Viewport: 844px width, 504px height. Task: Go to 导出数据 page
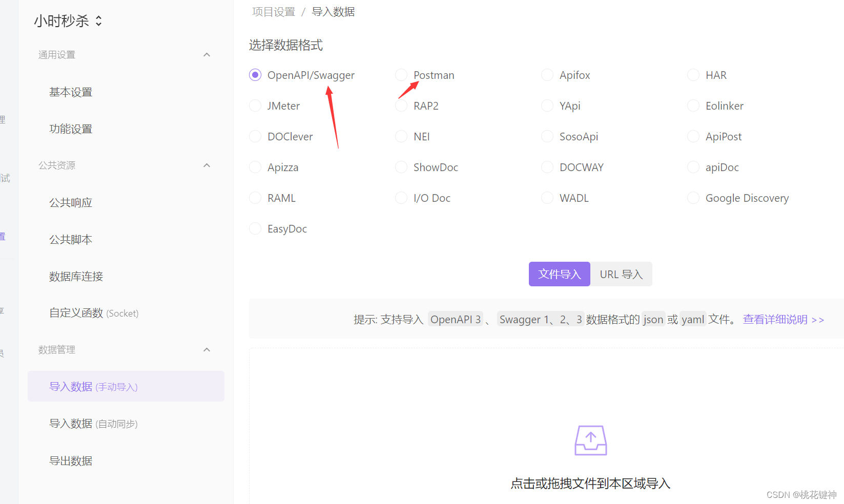[x=71, y=461]
